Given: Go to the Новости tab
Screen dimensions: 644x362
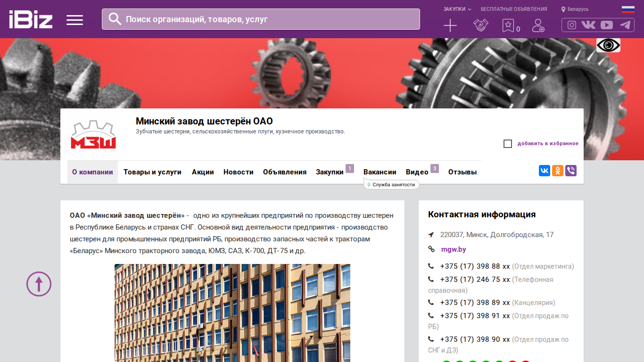Looking at the screenshot, I should 239,172.
